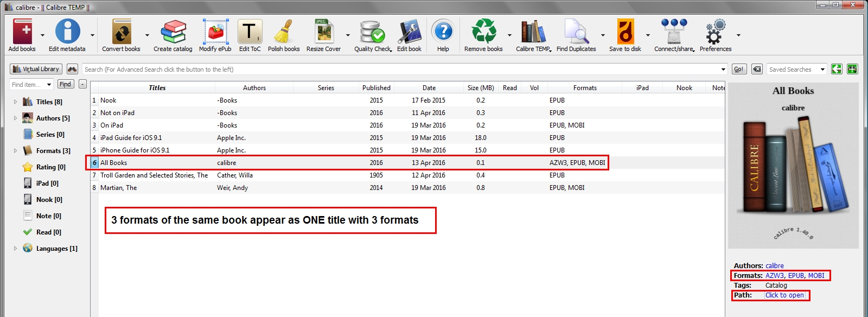Click the Go! search button
This screenshot has height=317, width=868.
point(739,69)
